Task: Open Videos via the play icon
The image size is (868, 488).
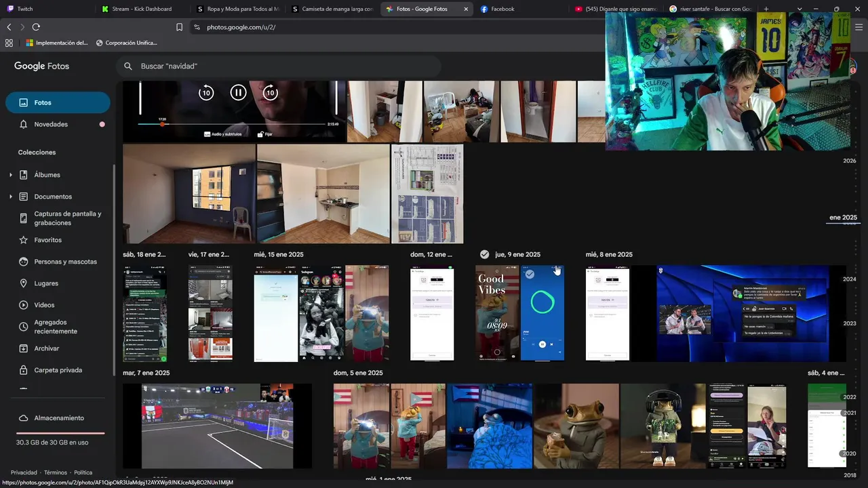Action: 24,305
